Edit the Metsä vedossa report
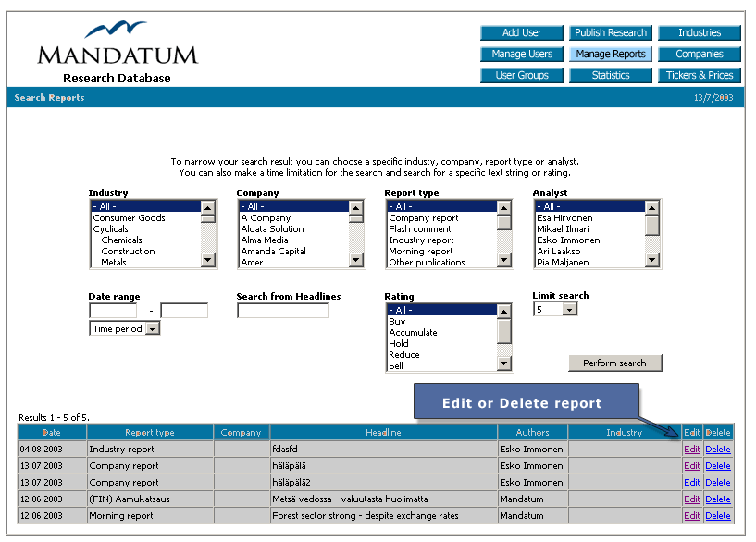Screen dimensions: 756x542 click(x=692, y=499)
